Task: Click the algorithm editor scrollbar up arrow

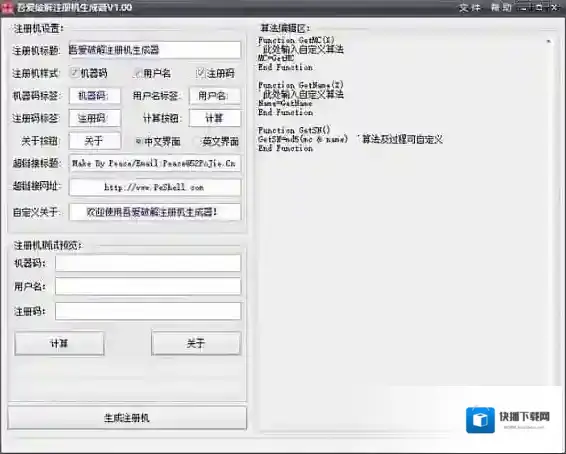Action: click(548, 42)
